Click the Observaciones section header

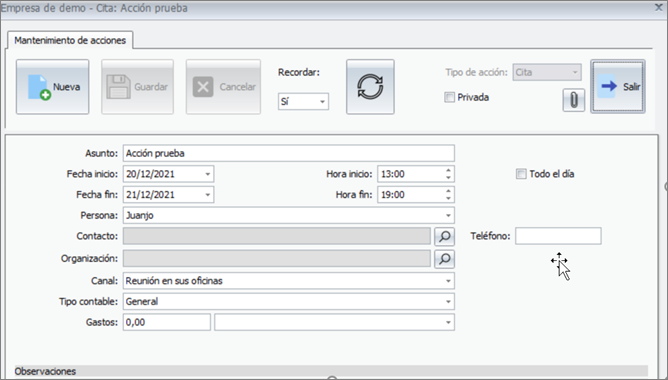(x=331, y=371)
